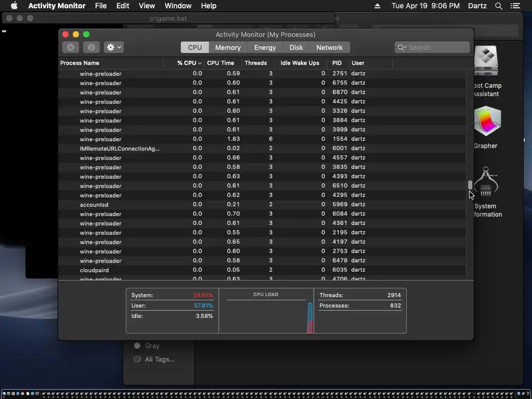Click the User CPU percentage value
The image size is (532, 399).
pyautogui.click(x=203, y=305)
